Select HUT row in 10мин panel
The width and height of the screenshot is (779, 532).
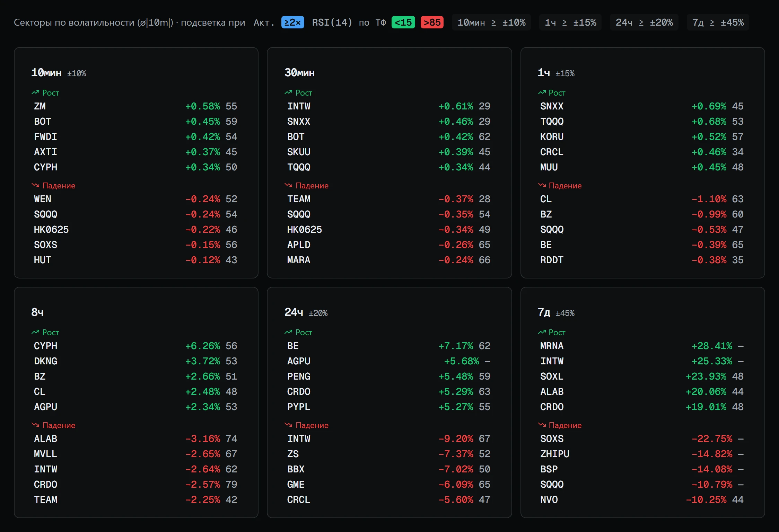pos(135,260)
